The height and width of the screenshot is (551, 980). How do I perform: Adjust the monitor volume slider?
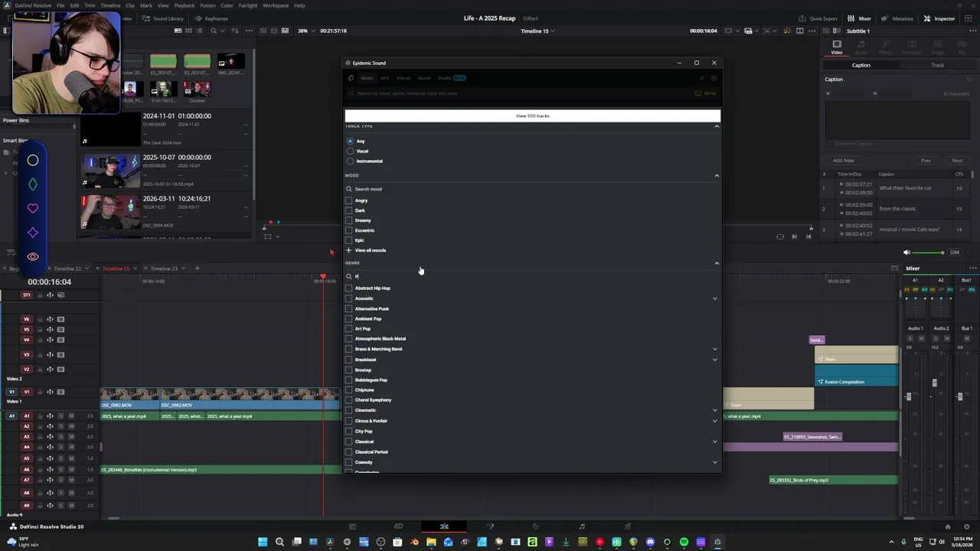(929, 253)
